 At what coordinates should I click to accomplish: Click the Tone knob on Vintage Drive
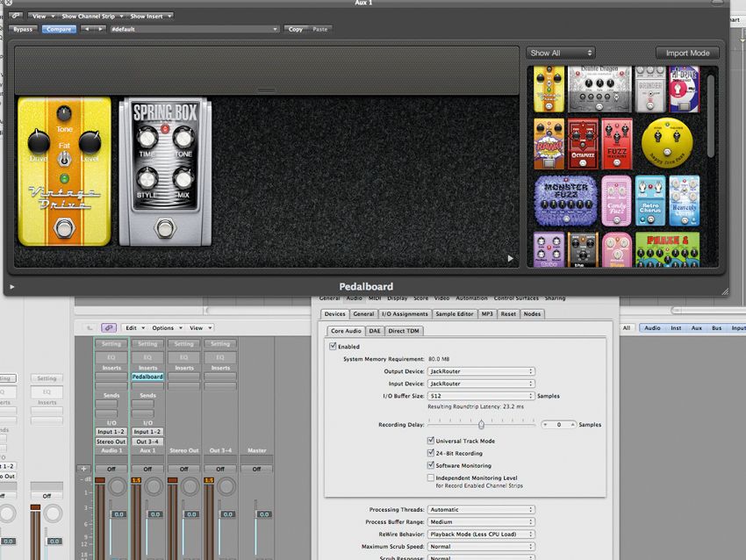[x=64, y=113]
